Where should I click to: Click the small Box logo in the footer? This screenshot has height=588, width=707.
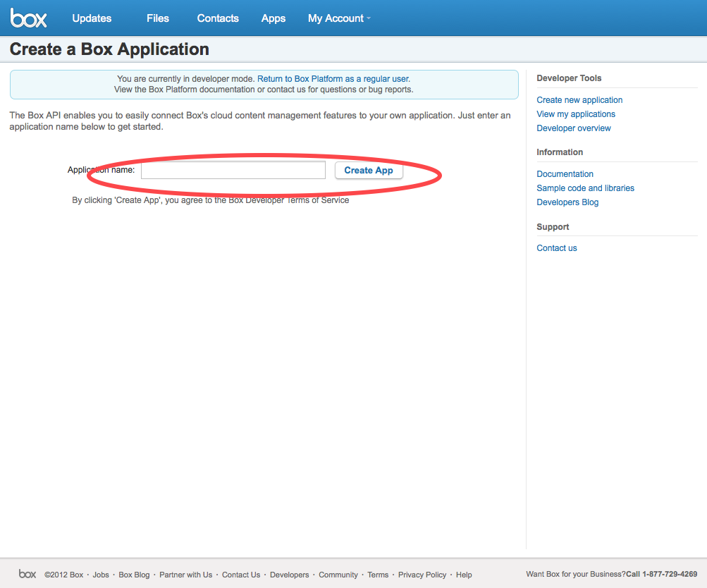[x=27, y=574]
